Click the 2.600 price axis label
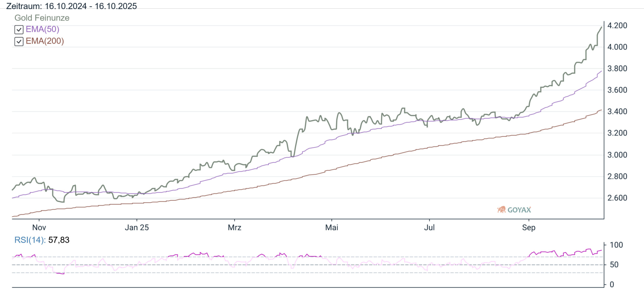The height and width of the screenshot is (290, 644). tap(617, 198)
